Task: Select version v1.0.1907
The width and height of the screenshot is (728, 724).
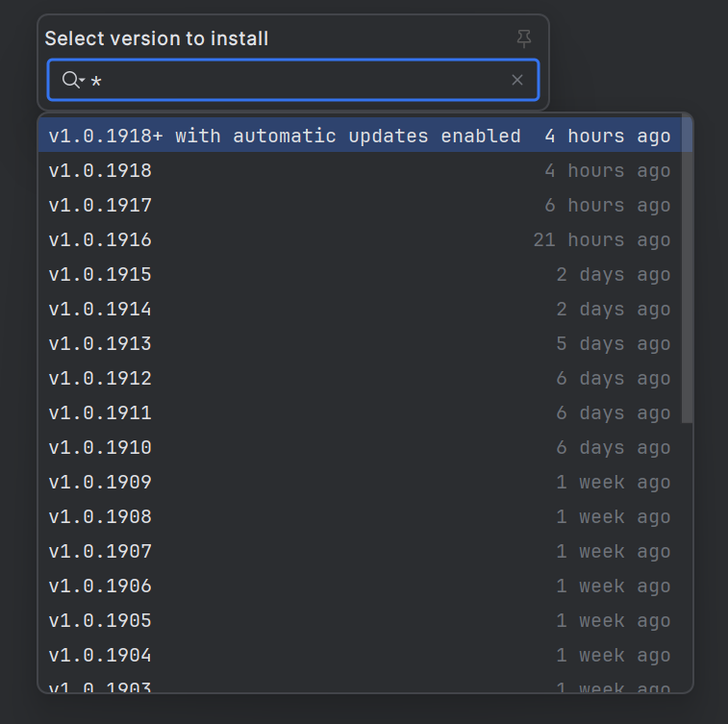Action: tap(100, 552)
